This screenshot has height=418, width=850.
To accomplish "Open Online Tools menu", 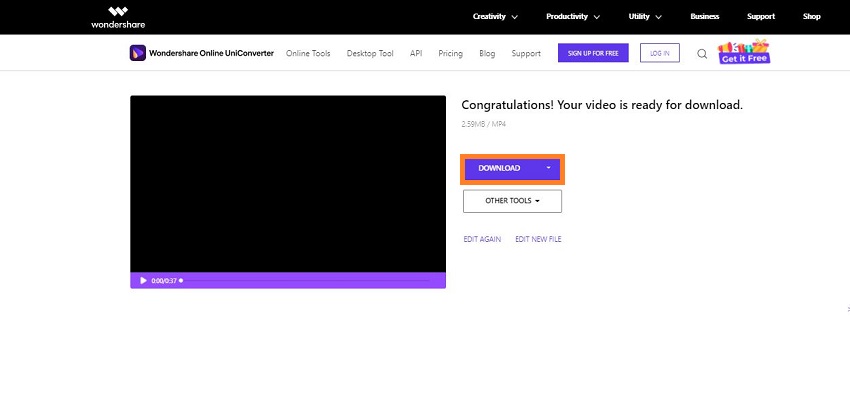I will coord(308,54).
